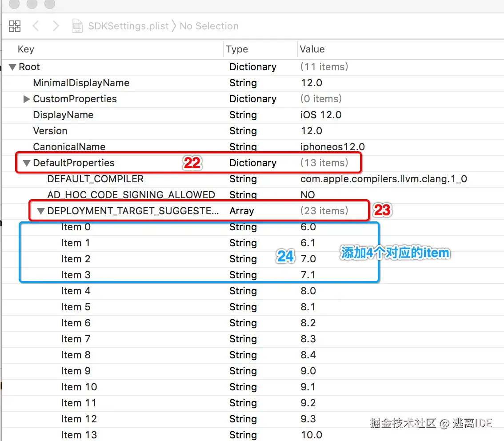
Task: Click the 8.3 value of Item 7
Action: pyautogui.click(x=308, y=339)
